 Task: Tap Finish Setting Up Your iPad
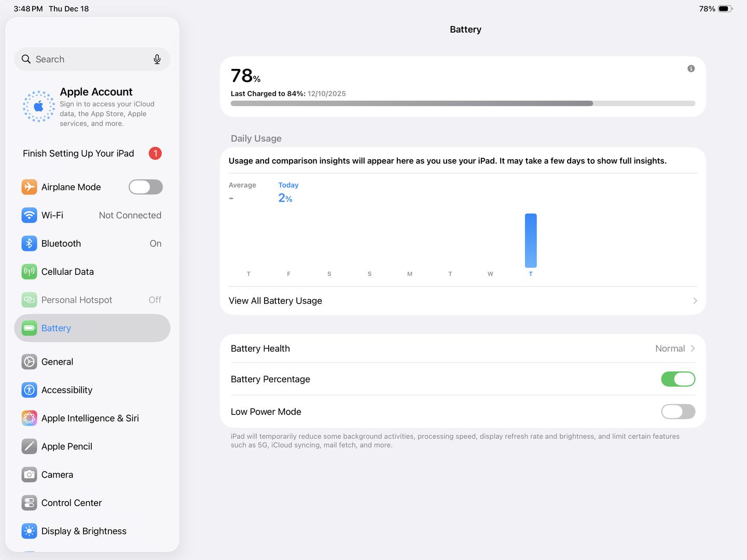pos(92,153)
